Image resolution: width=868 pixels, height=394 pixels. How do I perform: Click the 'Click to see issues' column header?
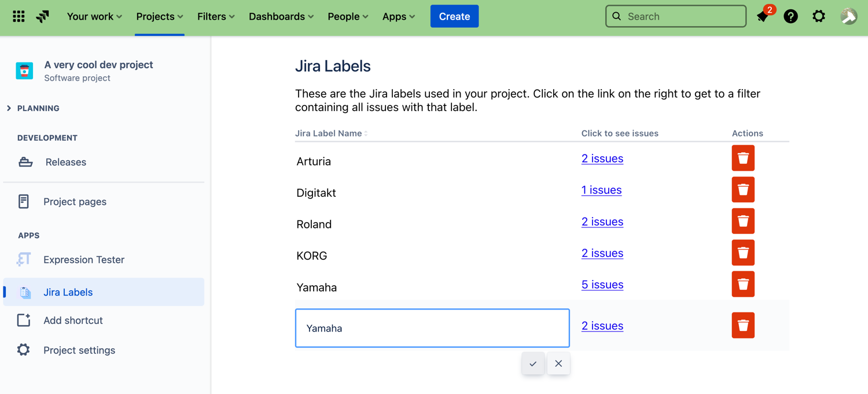620,133
